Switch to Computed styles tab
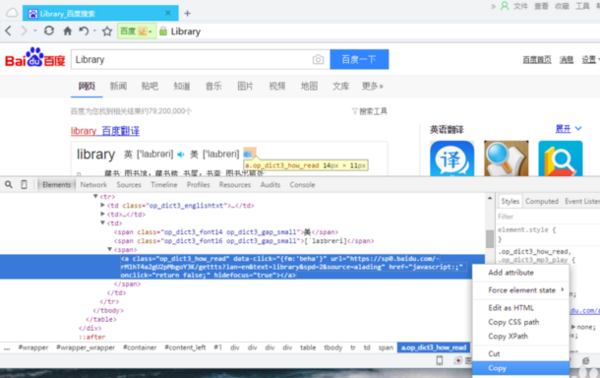 click(x=541, y=201)
